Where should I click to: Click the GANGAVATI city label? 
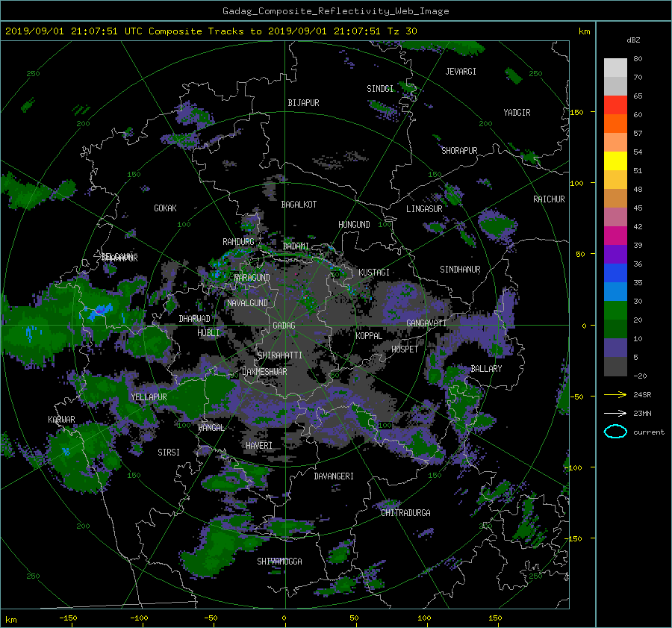pos(426,323)
